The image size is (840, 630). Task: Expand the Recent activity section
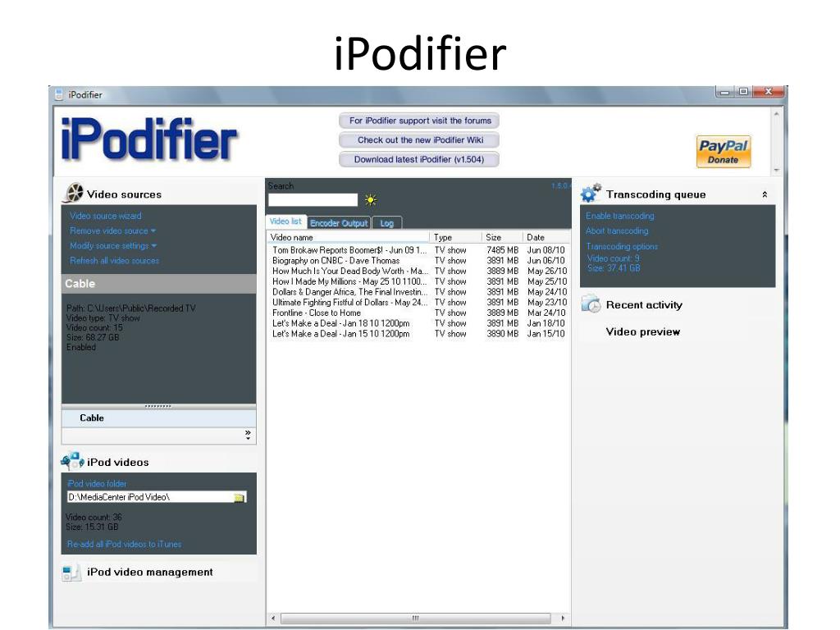[644, 305]
